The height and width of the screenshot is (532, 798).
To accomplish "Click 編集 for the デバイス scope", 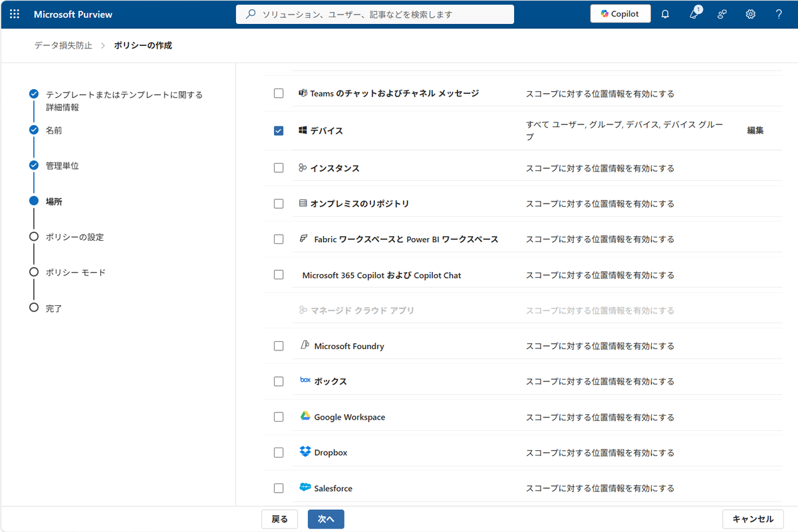I will tap(755, 130).
